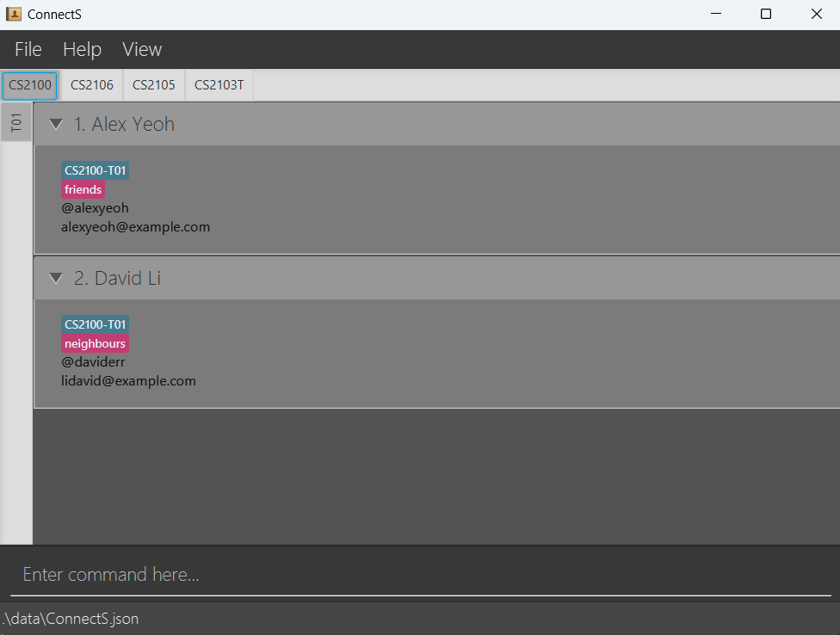The image size is (840, 635).
Task: Open the Help menu
Action: [82, 49]
